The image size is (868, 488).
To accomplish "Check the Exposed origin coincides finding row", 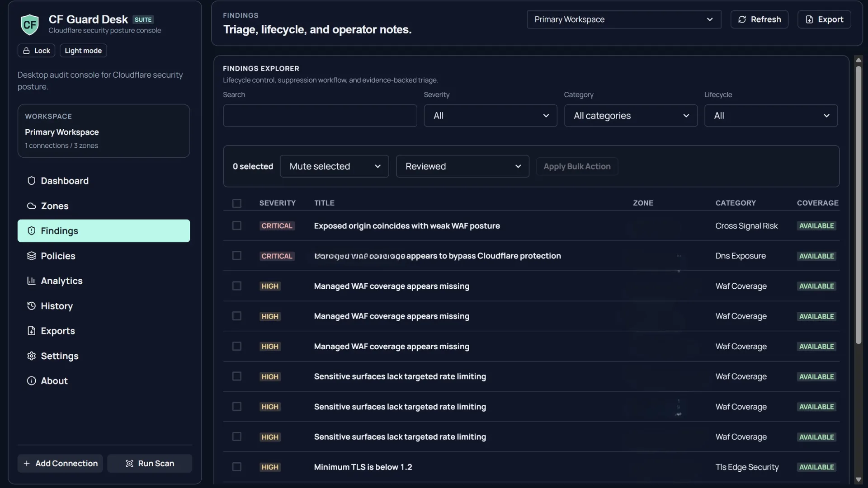I will pyautogui.click(x=237, y=225).
